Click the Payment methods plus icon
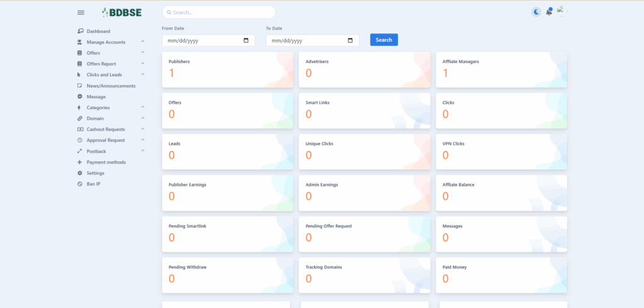 tap(80, 163)
